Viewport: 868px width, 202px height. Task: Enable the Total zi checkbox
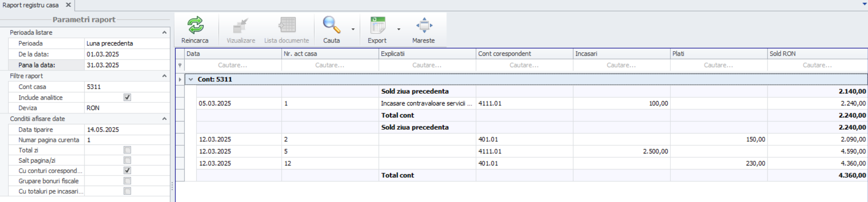click(x=127, y=150)
